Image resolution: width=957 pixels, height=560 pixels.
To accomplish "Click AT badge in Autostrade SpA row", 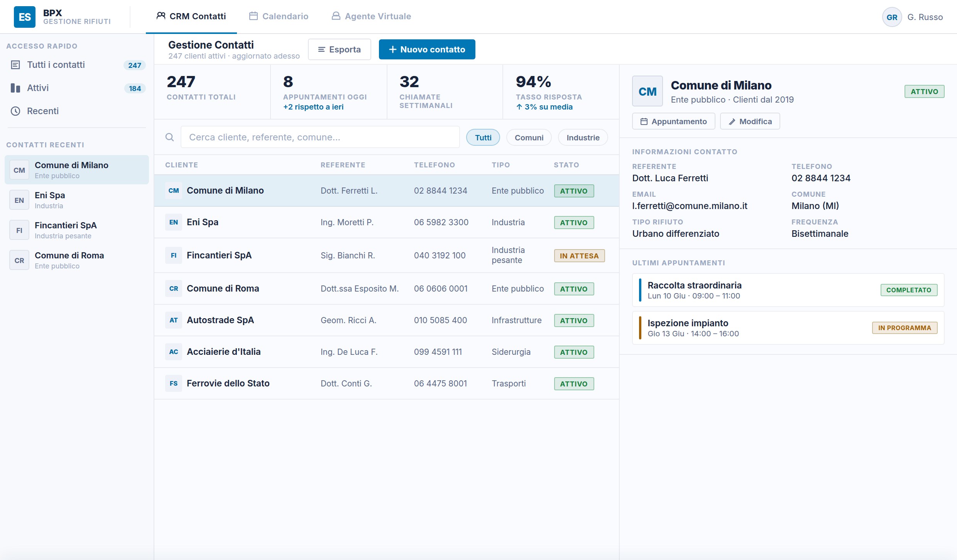I will tap(174, 320).
